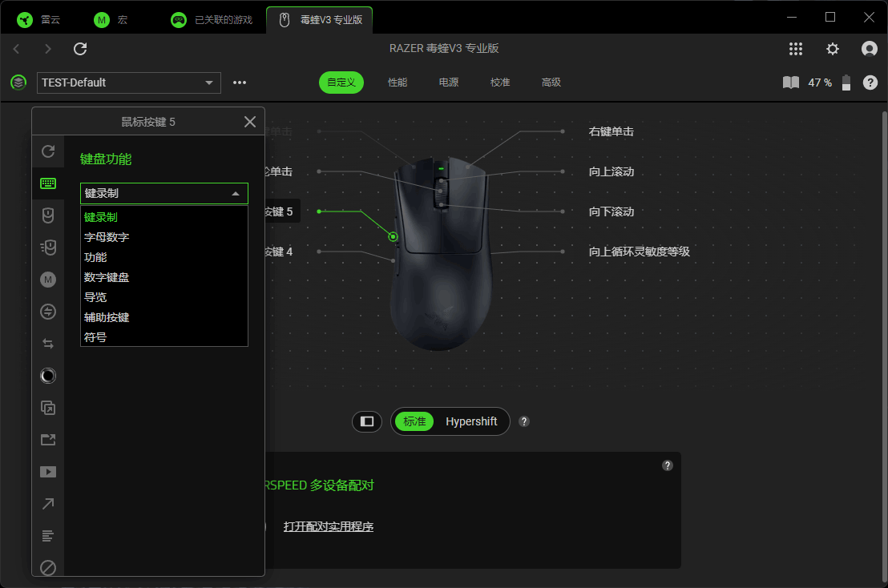Open the user account avatar

click(x=870, y=49)
